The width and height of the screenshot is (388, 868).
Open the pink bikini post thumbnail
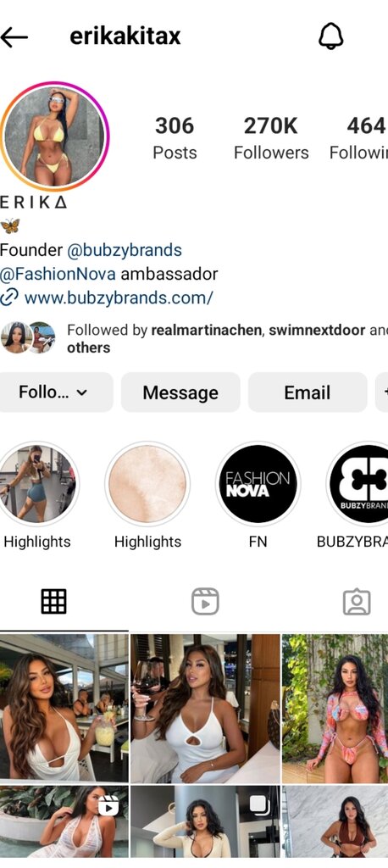tap(335, 709)
